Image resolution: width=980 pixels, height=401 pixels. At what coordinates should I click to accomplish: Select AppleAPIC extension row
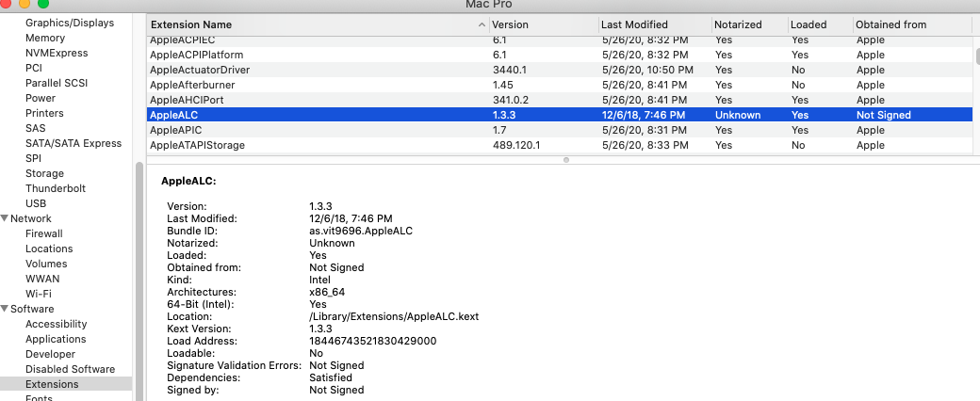click(560, 130)
